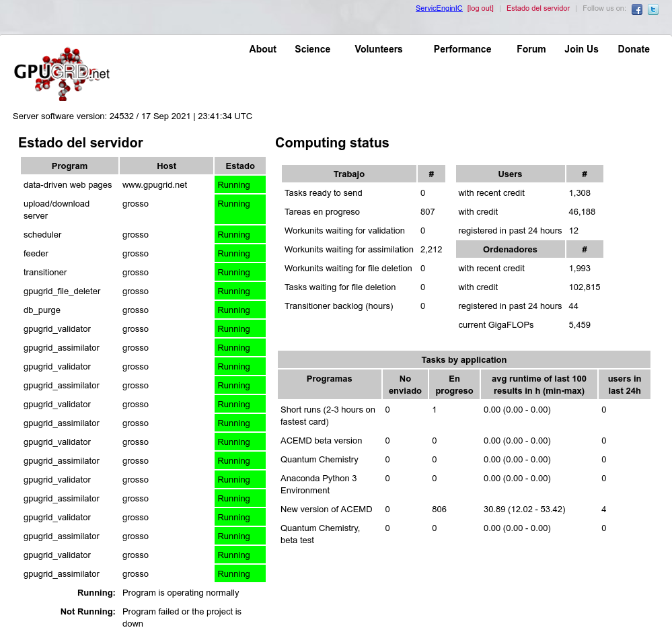Click the Running status for scheduler
This screenshot has height=632, width=672.
click(x=240, y=235)
